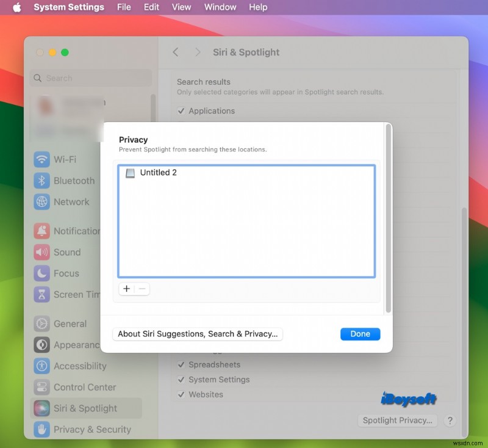
Task: Click the Spotlight Privacy button
Action: coord(398,421)
